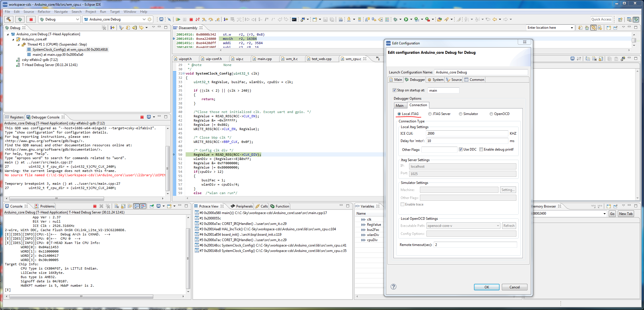This screenshot has width=644, height=310.
Task: Click the Launch Configuration Name field
Action: [481, 72]
